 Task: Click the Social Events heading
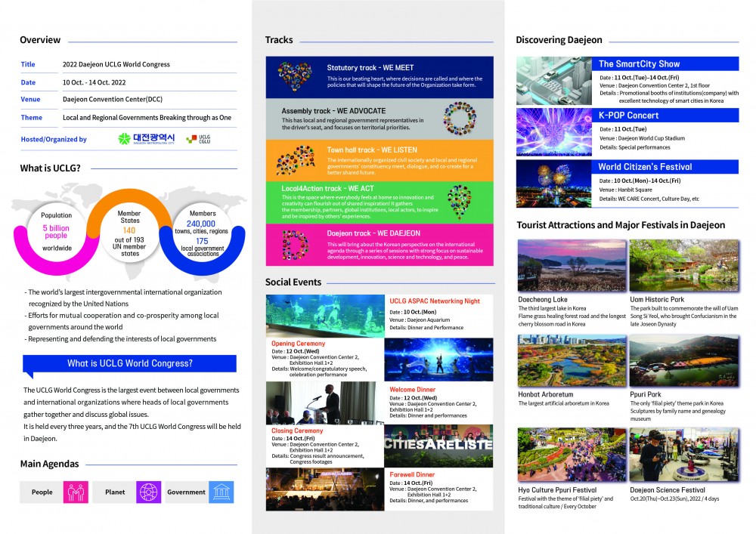tap(293, 282)
